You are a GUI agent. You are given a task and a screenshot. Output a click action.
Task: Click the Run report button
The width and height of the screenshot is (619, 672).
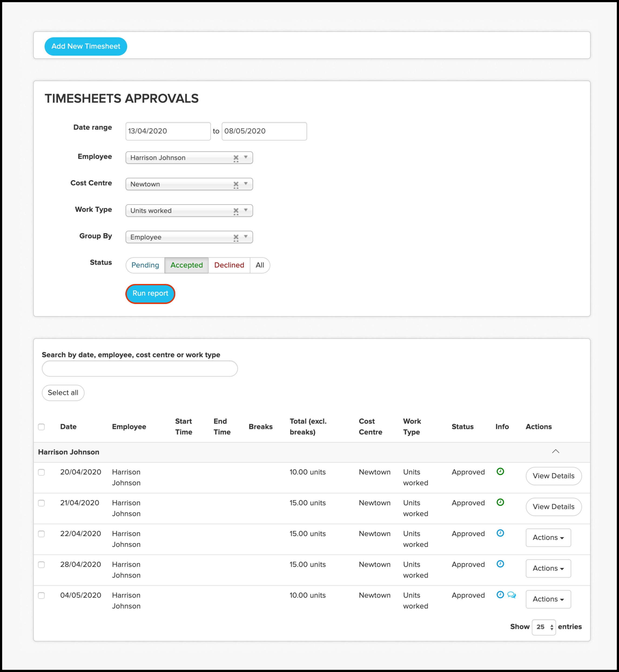(150, 294)
